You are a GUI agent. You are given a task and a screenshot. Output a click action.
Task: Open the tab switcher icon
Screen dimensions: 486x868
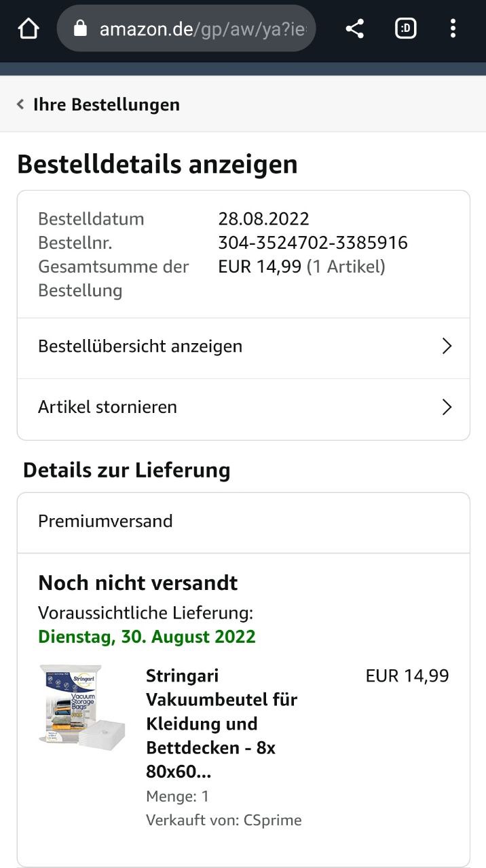point(405,28)
